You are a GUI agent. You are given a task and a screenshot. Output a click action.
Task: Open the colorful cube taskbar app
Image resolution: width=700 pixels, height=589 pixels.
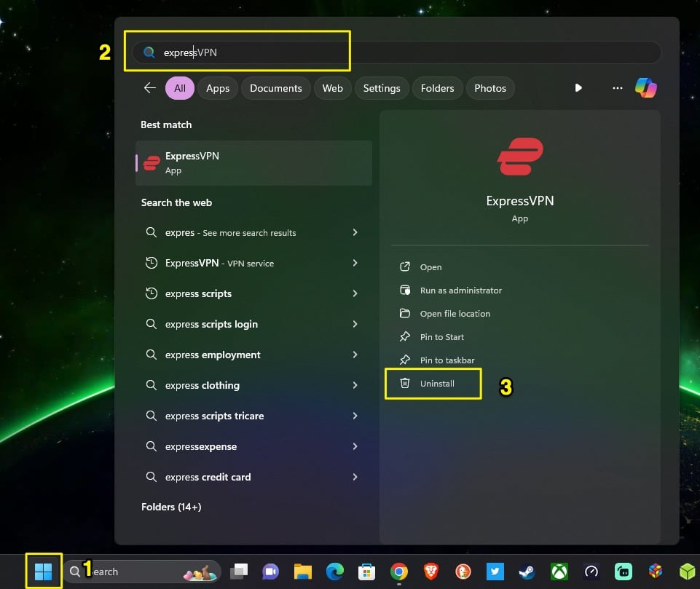click(x=656, y=571)
